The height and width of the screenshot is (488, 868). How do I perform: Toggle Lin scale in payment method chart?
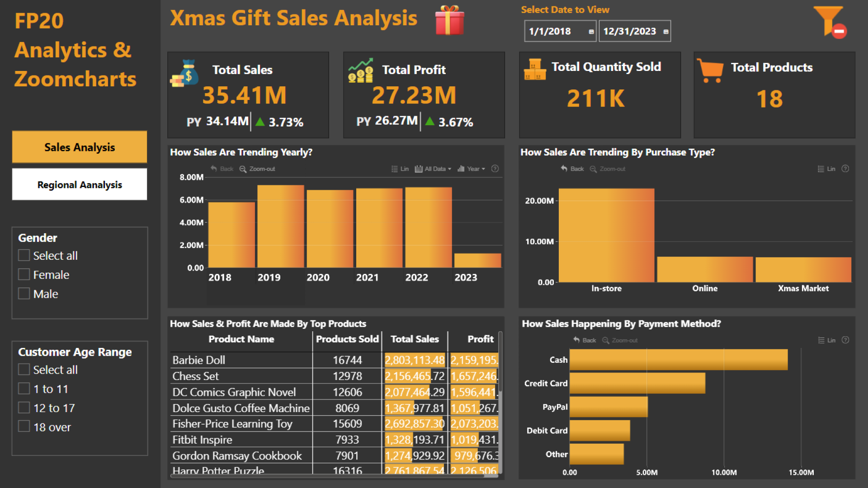(827, 340)
